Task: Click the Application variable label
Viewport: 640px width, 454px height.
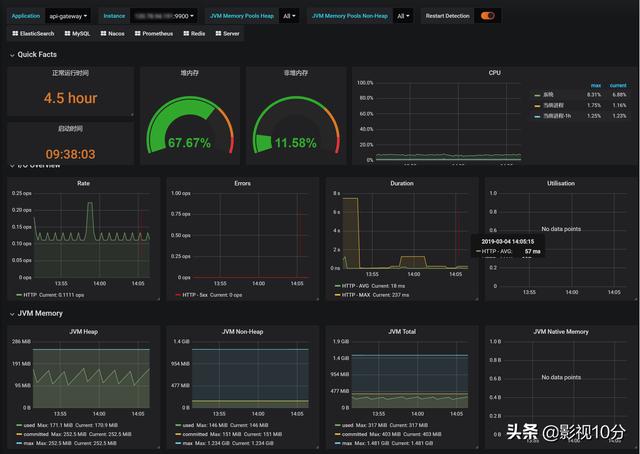Action: point(26,16)
